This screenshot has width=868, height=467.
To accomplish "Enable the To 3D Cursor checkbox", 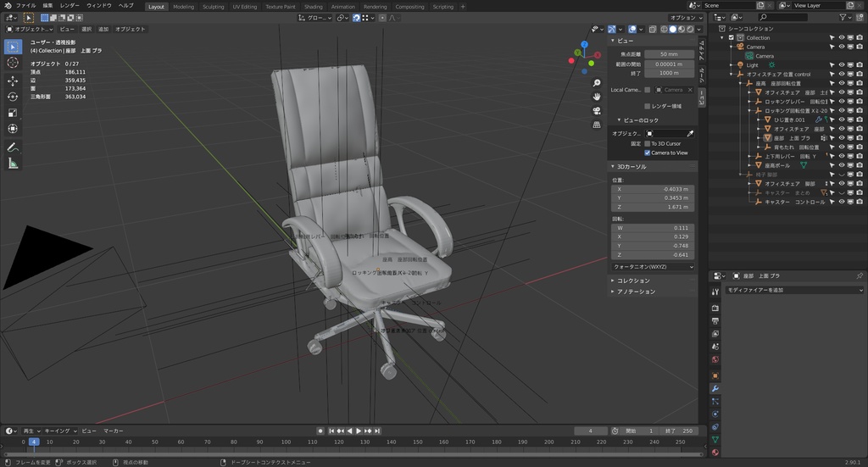I will pyautogui.click(x=647, y=143).
